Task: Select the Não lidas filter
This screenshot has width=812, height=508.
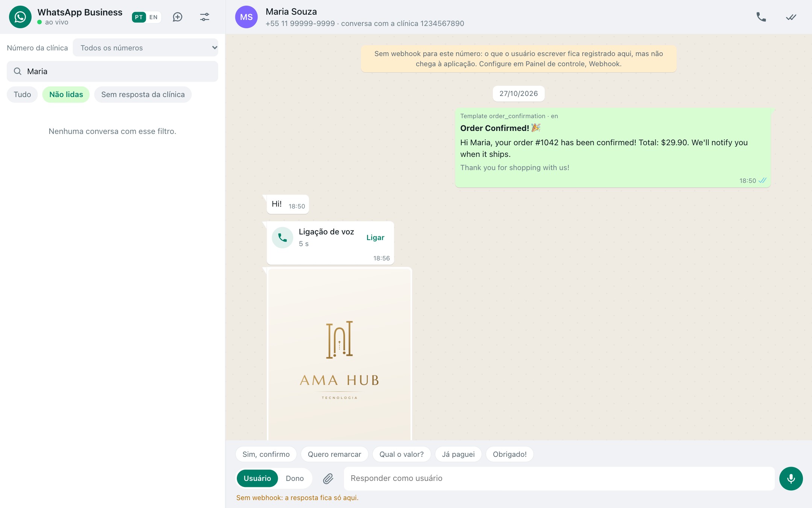Action: 66,94
